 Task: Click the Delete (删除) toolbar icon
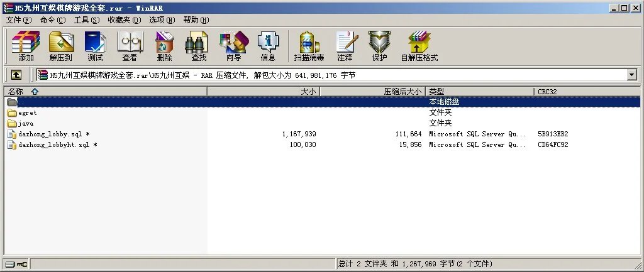[x=164, y=46]
